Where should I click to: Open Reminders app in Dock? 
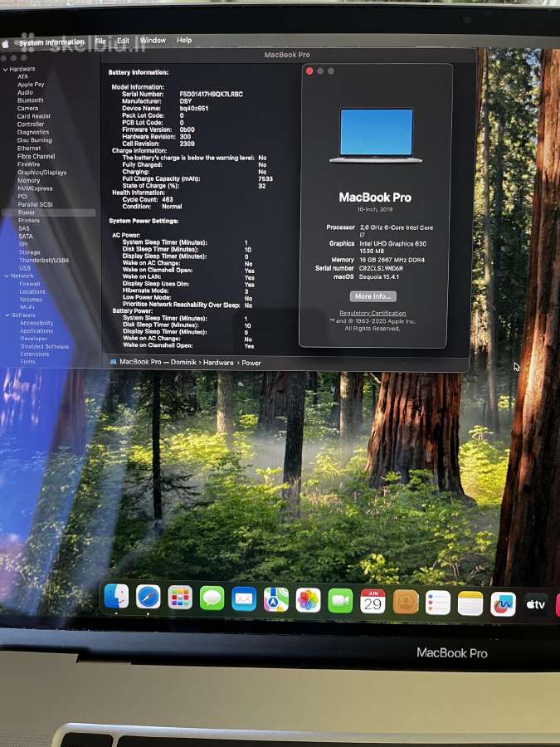point(438,603)
